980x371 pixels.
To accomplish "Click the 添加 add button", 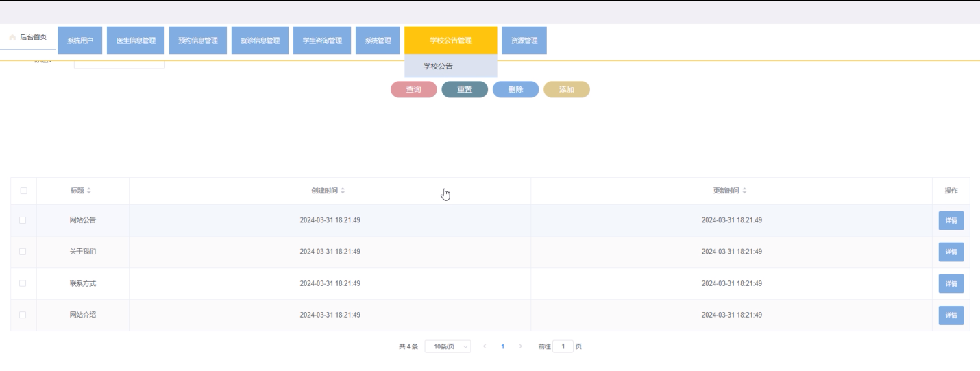I will tap(567, 90).
